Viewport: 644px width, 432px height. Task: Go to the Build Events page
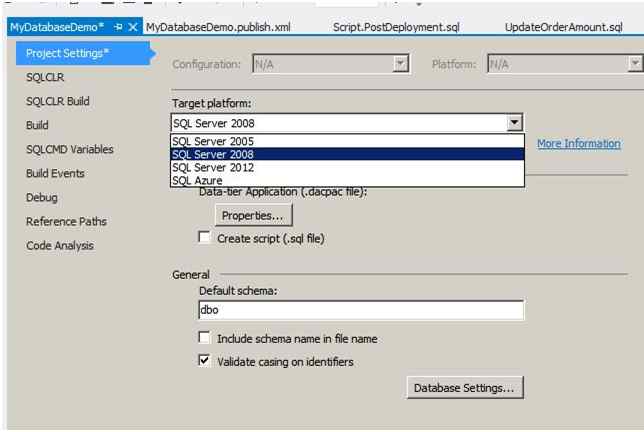55,173
